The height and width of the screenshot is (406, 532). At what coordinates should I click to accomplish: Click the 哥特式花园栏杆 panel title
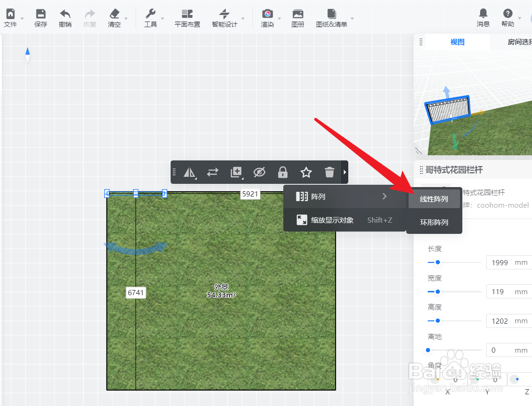(x=454, y=170)
